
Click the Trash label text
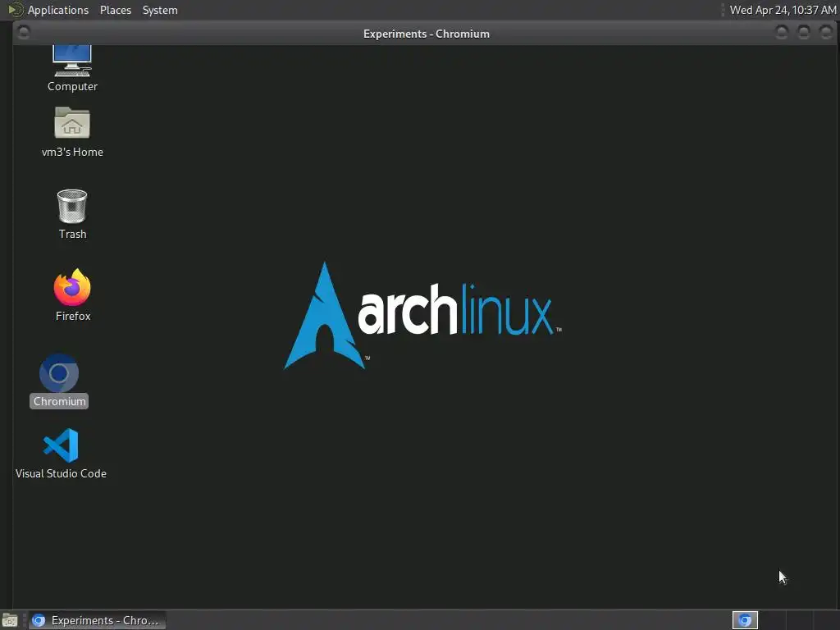[72, 234]
